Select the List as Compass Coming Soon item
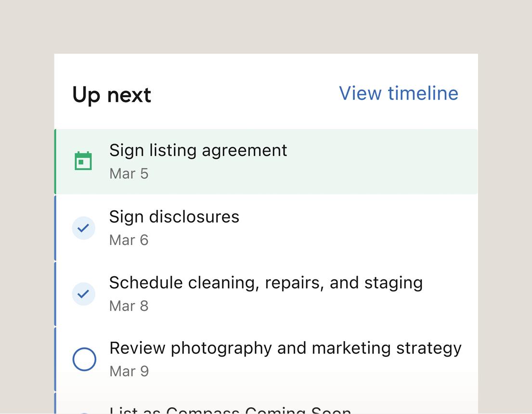This screenshot has width=532, height=414. [x=230, y=410]
